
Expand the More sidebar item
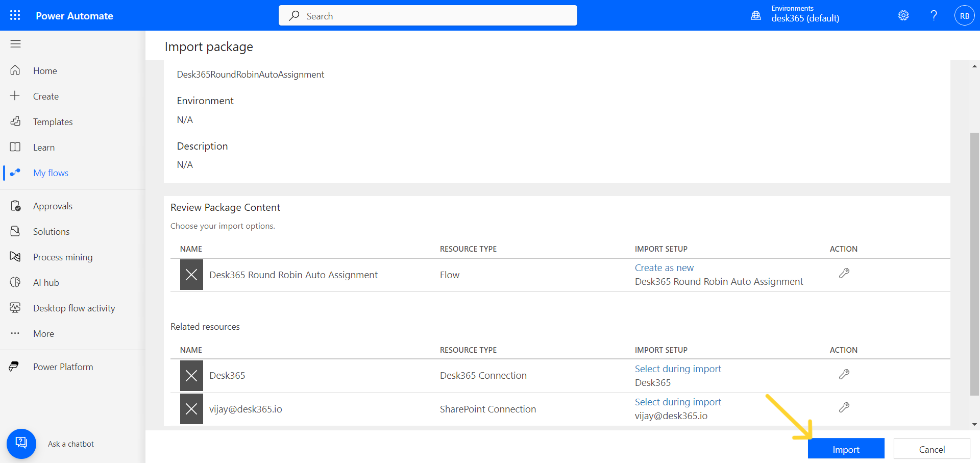43,333
